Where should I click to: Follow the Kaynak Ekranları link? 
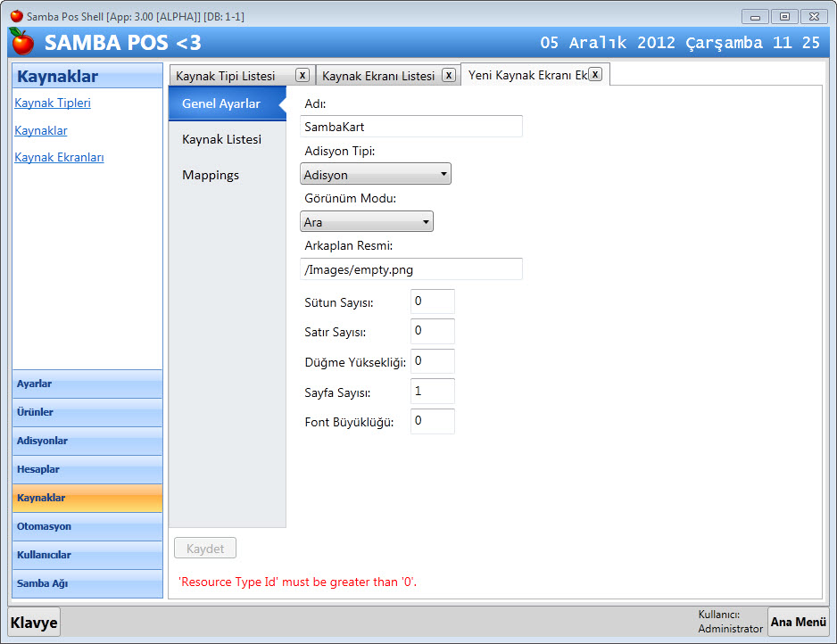[x=59, y=157]
